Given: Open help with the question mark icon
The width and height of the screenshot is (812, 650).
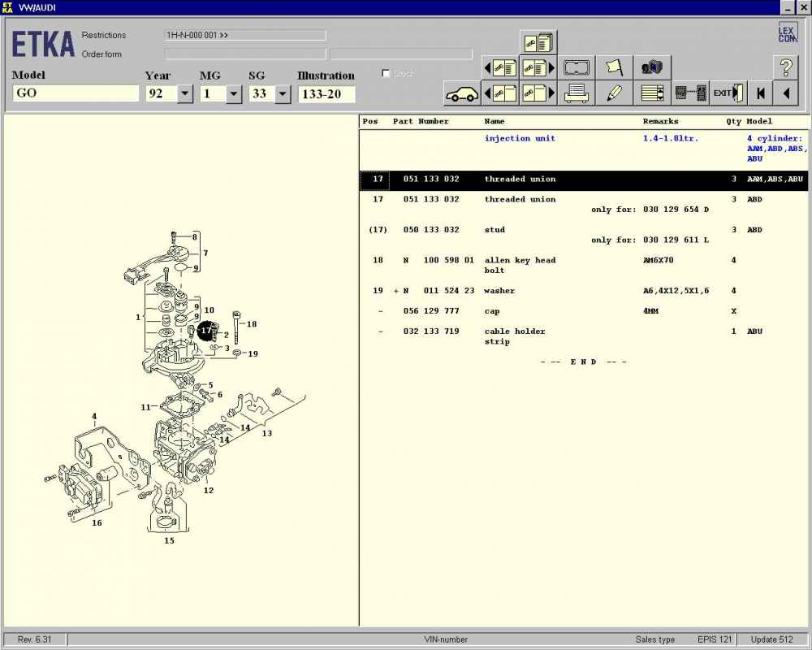Looking at the screenshot, I should [x=786, y=68].
